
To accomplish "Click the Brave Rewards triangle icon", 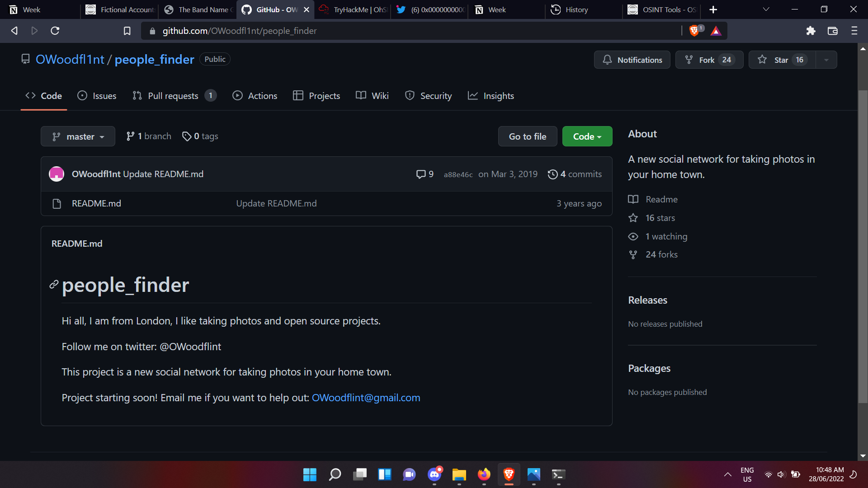I will [716, 31].
